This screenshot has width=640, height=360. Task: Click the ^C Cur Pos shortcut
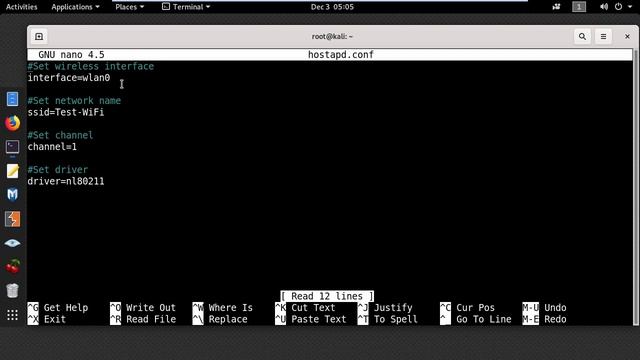point(467,308)
